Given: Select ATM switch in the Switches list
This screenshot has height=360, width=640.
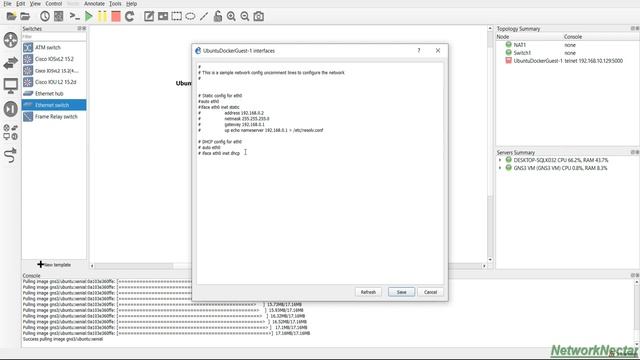Looking at the screenshot, I should click(54, 48).
